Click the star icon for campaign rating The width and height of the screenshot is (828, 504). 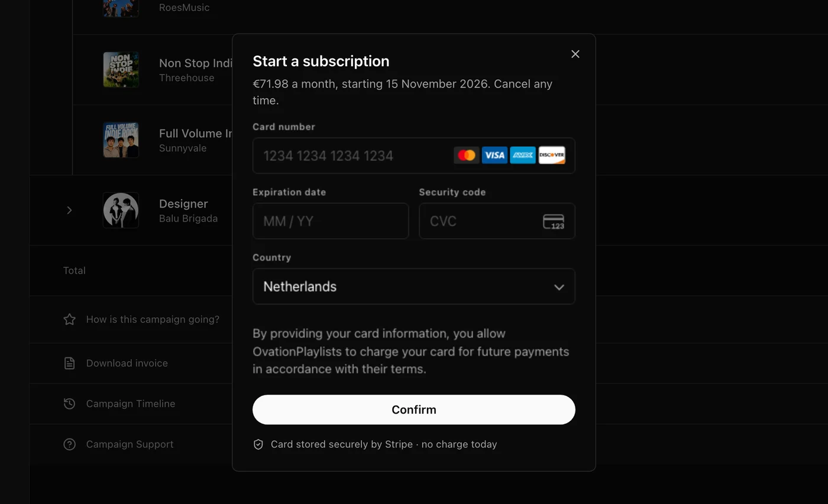[x=69, y=319]
